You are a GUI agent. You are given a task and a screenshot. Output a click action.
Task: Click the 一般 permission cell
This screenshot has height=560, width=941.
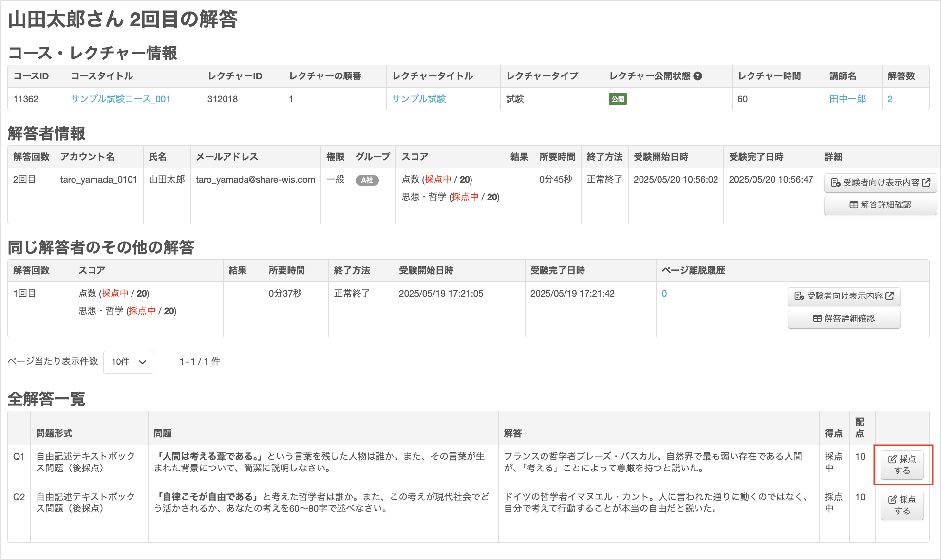(x=335, y=180)
